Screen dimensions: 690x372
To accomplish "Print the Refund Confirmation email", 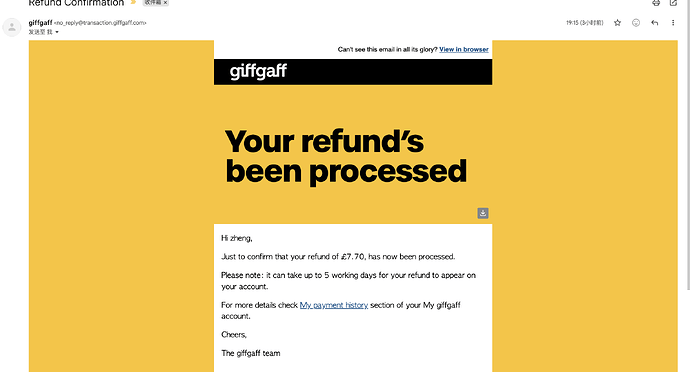I will click(656, 3).
